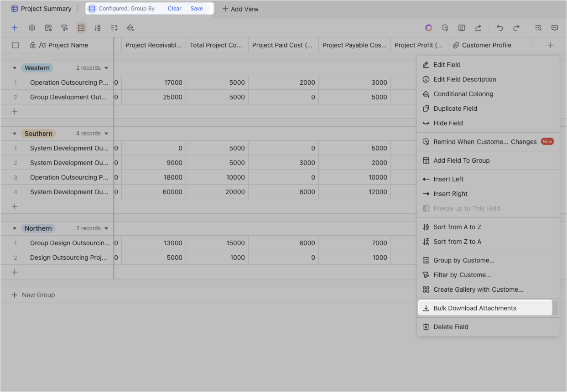Choose Remind When Customer Profile Changes
The image size is (567, 392).
(x=488, y=142)
